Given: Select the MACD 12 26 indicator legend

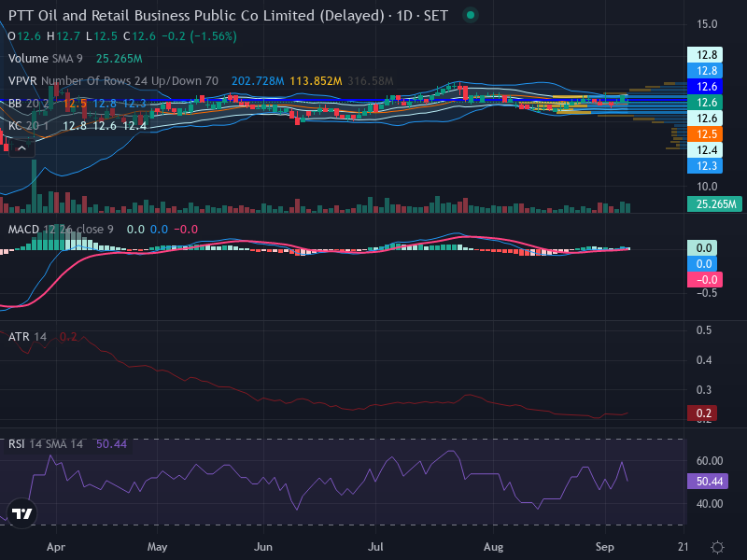Looking at the screenshot, I should (x=61, y=230).
